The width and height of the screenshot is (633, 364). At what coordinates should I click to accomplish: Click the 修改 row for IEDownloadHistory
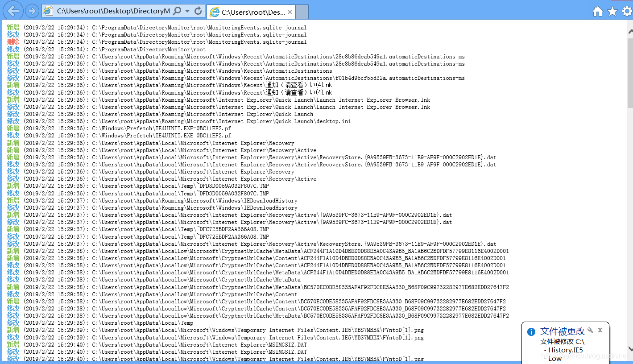[x=152, y=208]
